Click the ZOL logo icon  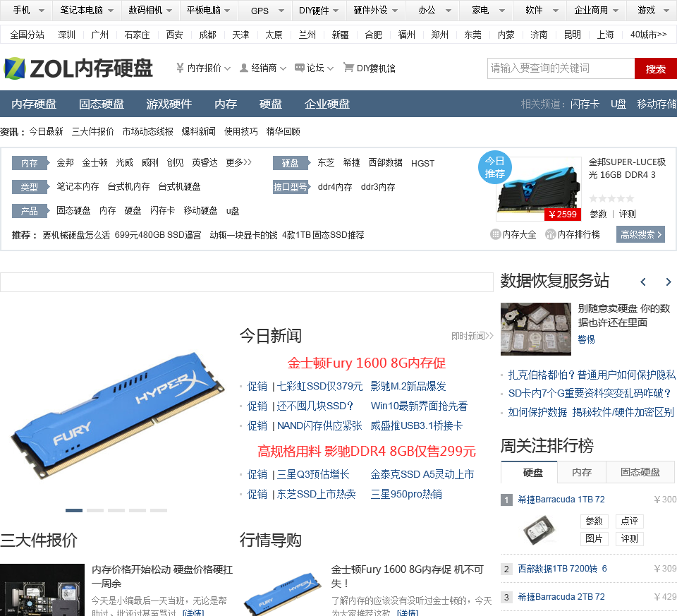pyautogui.click(x=15, y=68)
